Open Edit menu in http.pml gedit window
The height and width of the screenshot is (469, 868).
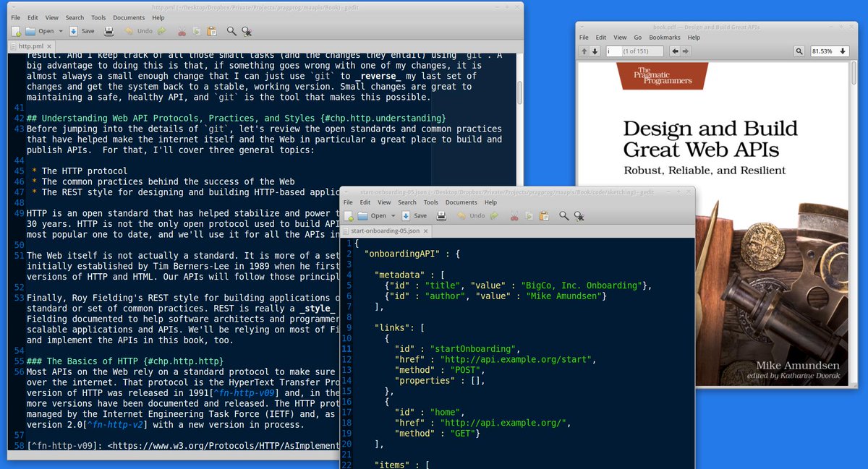33,17
